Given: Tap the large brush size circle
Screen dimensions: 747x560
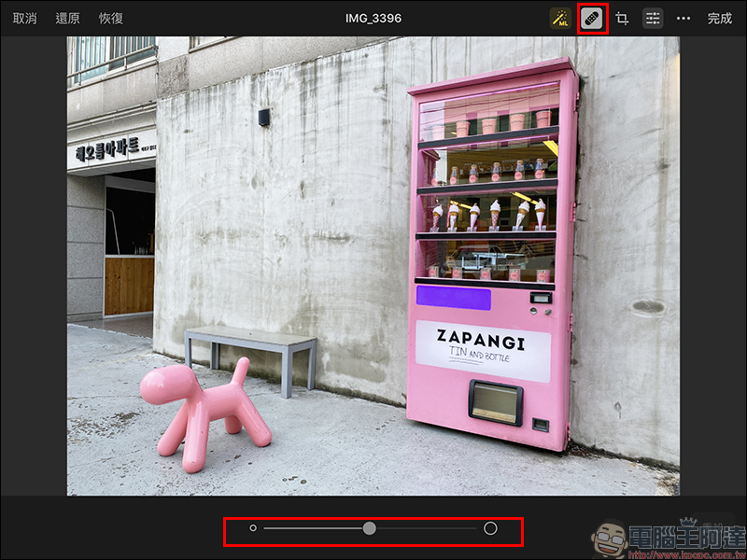Looking at the screenshot, I should pyautogui.click(x=490, y=528).
